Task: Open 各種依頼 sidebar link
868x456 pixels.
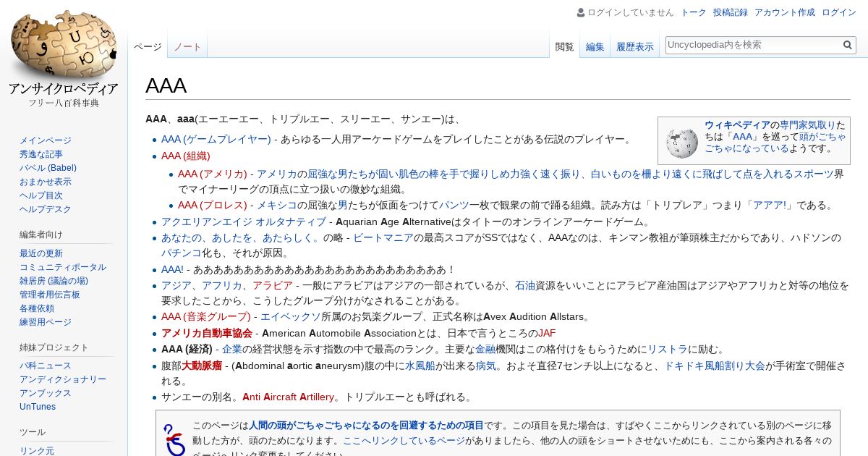Action: point(37,308)
